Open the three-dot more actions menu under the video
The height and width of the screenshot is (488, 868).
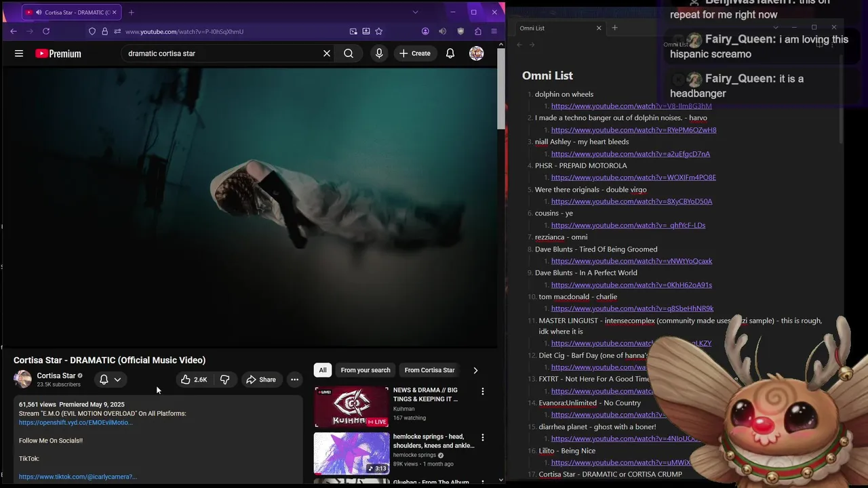[294, 380]
